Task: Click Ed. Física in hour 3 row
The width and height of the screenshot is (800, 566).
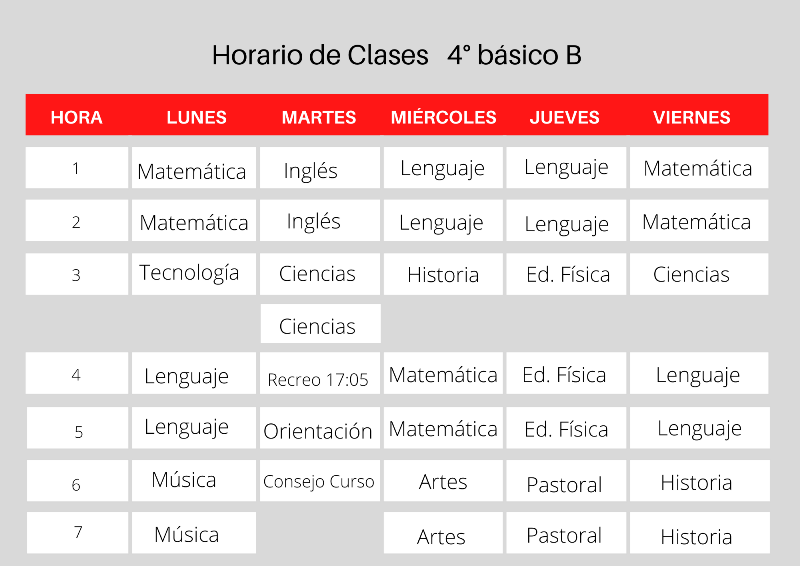Action: tap(567, 275)
